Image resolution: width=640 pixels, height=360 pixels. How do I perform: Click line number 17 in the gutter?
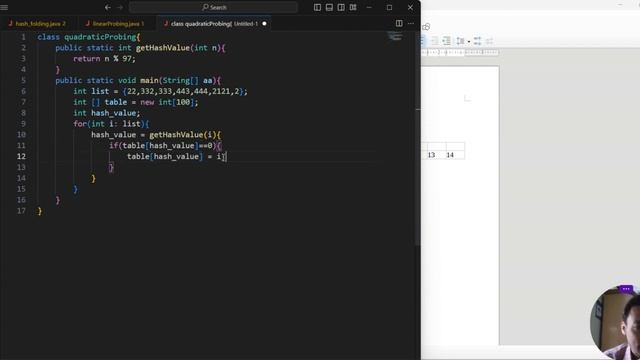pos(21,211)
